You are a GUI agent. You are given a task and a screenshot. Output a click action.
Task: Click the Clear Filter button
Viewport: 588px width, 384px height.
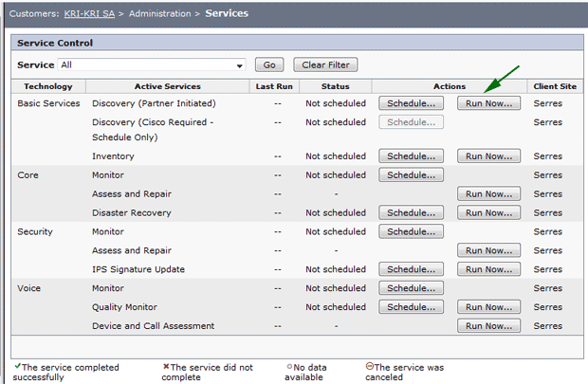click(x=325, y=64)
